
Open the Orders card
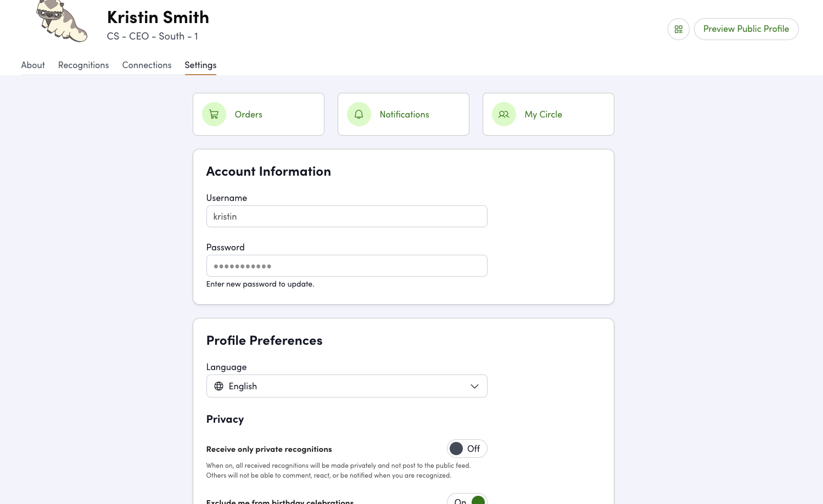coord(259,114)
